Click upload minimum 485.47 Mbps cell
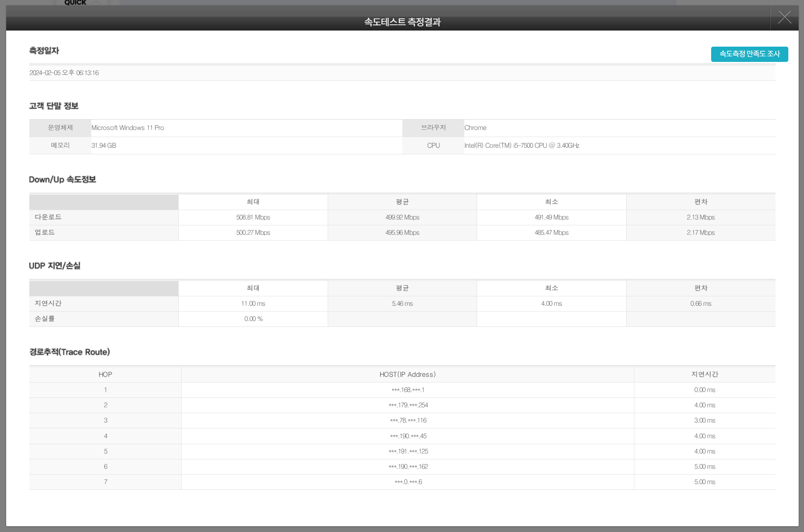The image size is (804, 532). (551, 233)
